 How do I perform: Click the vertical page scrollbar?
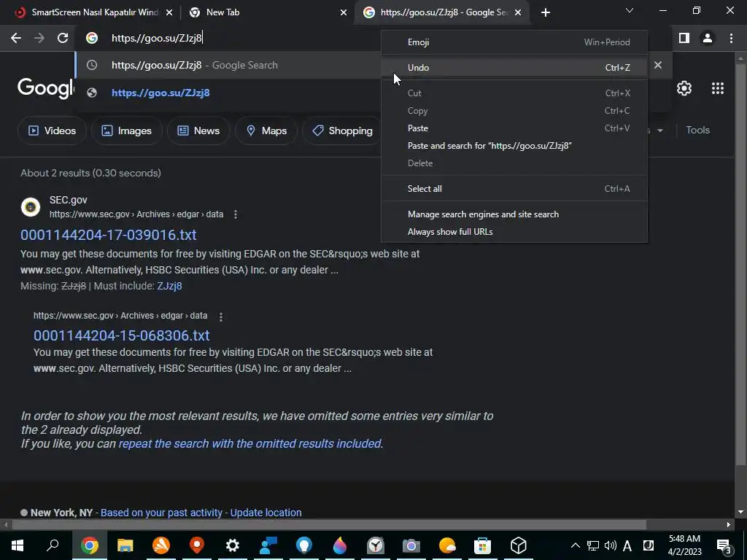pyautogui.click(x=740, y=264)
